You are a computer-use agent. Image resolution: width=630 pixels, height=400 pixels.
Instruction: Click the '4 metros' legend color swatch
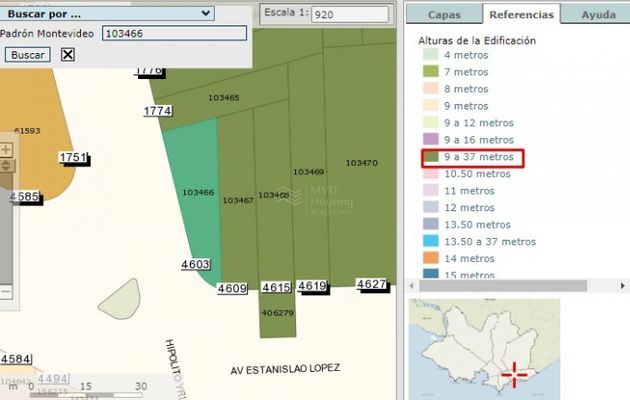[431, 55]
